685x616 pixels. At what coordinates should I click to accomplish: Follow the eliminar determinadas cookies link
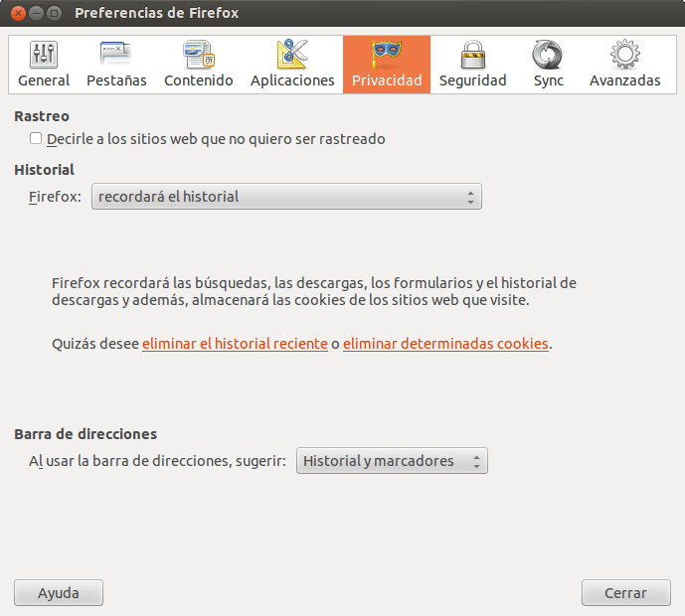point(445,344)
